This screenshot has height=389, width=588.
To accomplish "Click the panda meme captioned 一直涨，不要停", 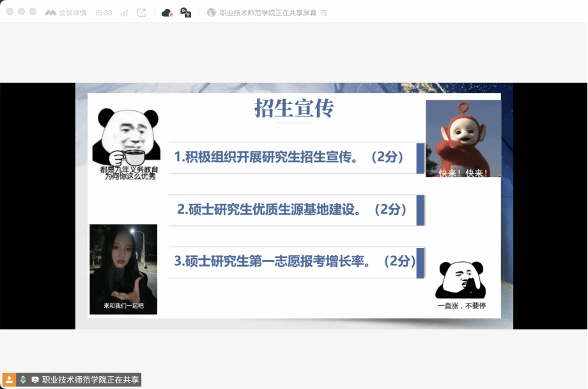I will tap(461, 286).
